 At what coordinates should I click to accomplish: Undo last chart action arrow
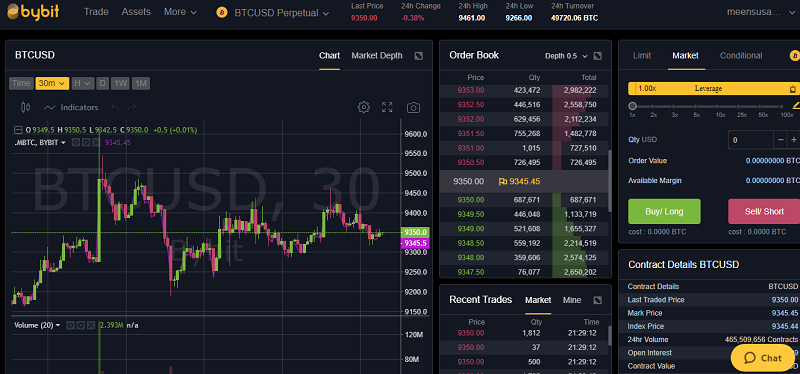coord(115,107)
